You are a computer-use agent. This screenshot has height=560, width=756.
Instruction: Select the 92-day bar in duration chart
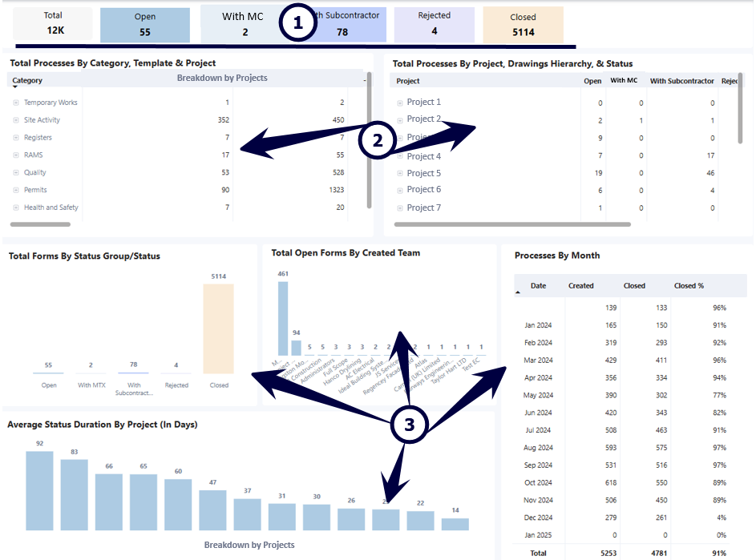[x=39, y=490]
